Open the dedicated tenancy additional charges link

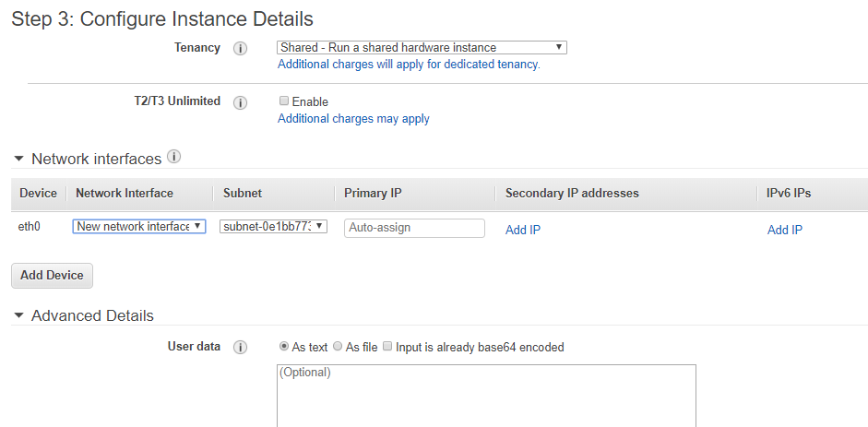coord(409,65)
